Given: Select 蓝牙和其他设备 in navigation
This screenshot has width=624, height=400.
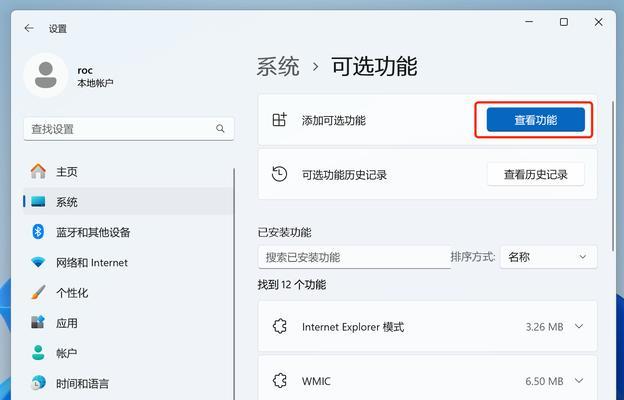Looking at the screenshot, I should [93, 232].
